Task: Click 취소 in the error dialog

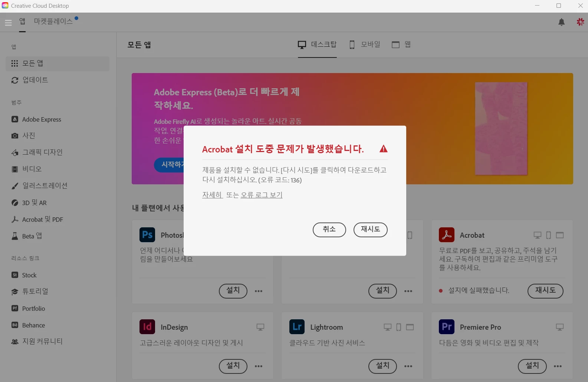Action: tap(329, 230)
